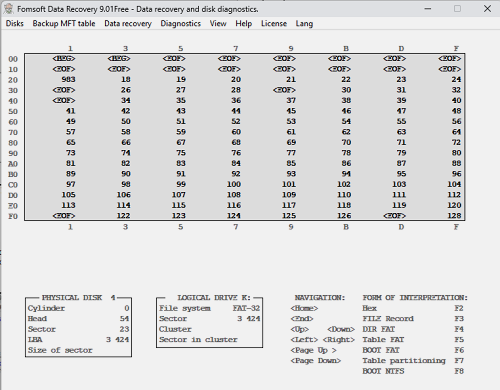Click Sector in cluster label

(198, 340)
